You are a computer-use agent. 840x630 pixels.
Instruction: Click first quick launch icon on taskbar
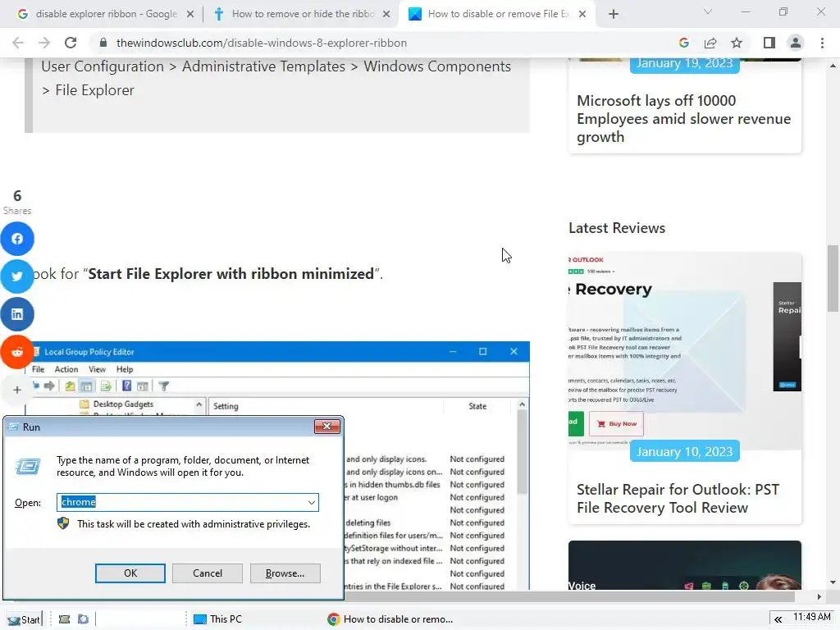64,619
